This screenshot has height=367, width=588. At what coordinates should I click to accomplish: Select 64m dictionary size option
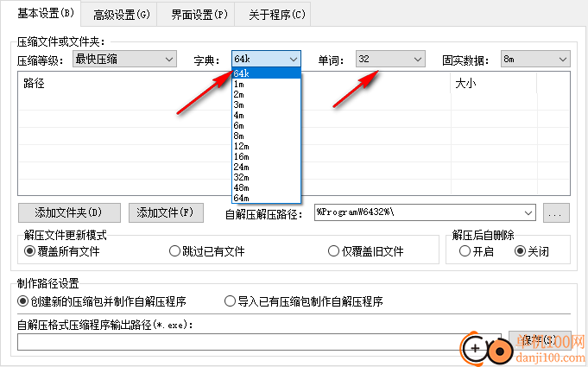266,198
